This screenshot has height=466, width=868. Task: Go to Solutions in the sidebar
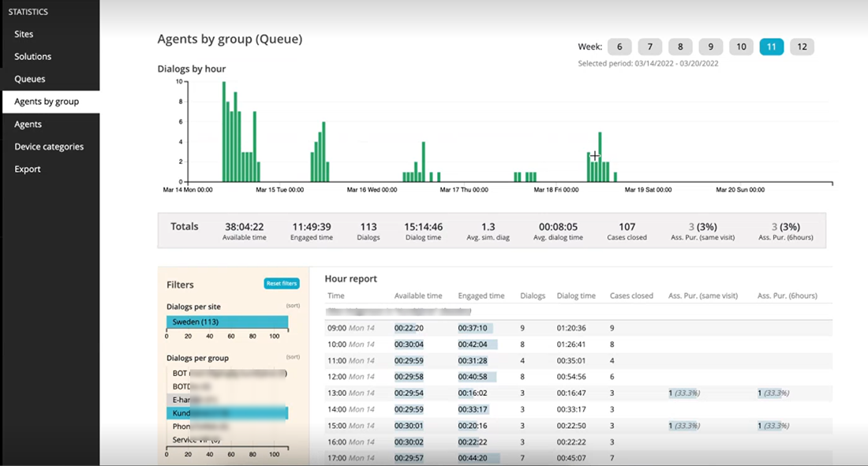click(32, 57)
